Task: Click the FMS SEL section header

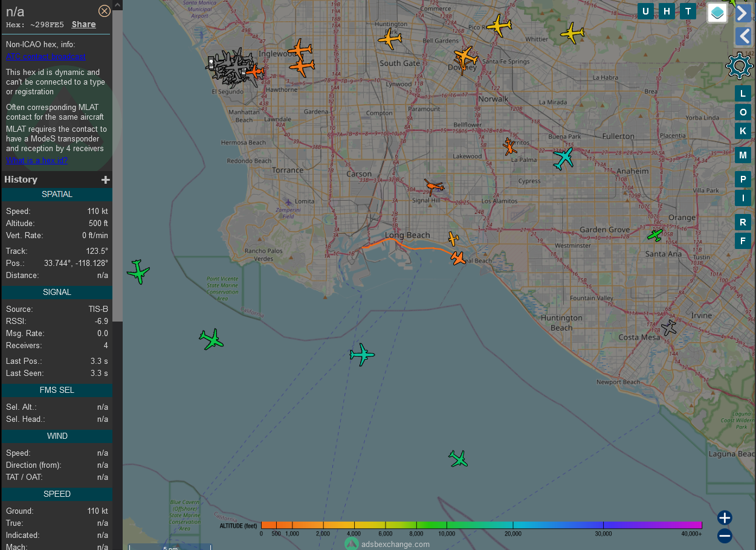Action: (x=57, y=390)
